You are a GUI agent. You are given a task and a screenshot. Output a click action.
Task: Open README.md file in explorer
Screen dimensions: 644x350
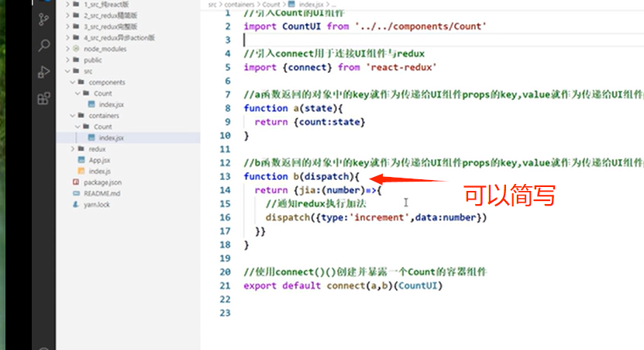pyautogui.click(x=102, y=193)
